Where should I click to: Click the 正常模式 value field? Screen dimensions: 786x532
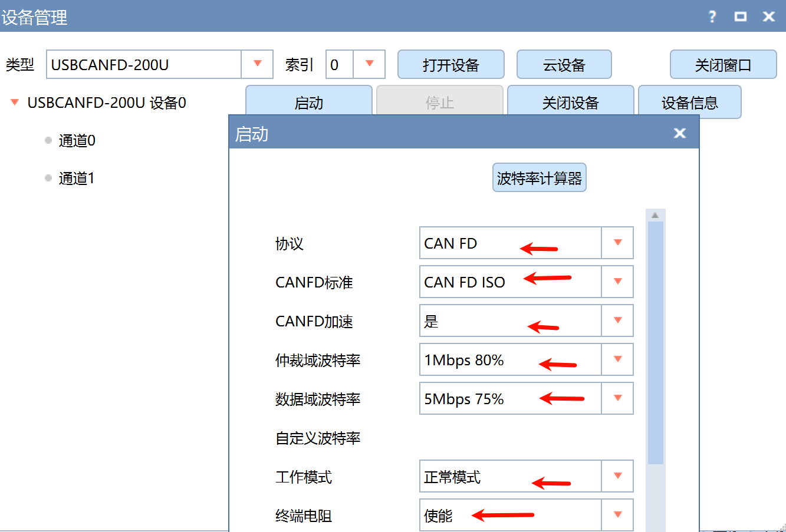click(x=511, y=476)
